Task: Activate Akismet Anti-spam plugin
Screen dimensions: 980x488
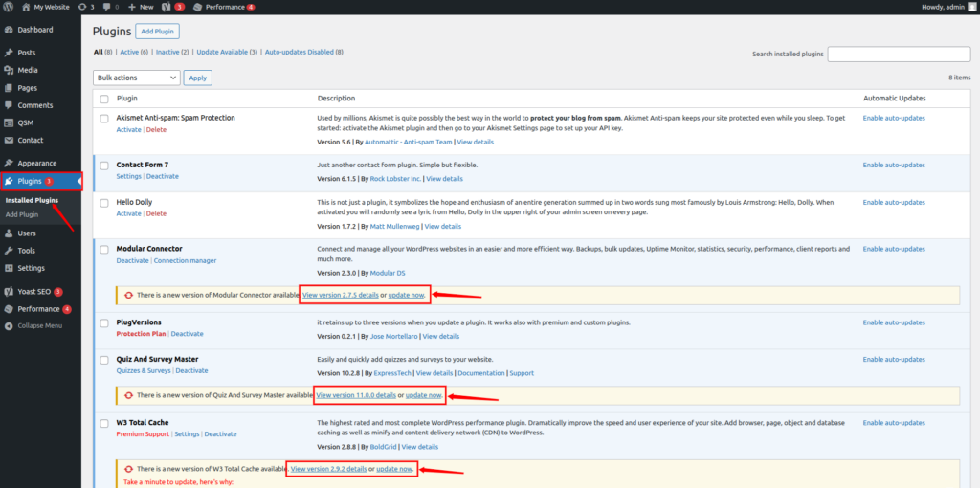Action: [129, 129]
